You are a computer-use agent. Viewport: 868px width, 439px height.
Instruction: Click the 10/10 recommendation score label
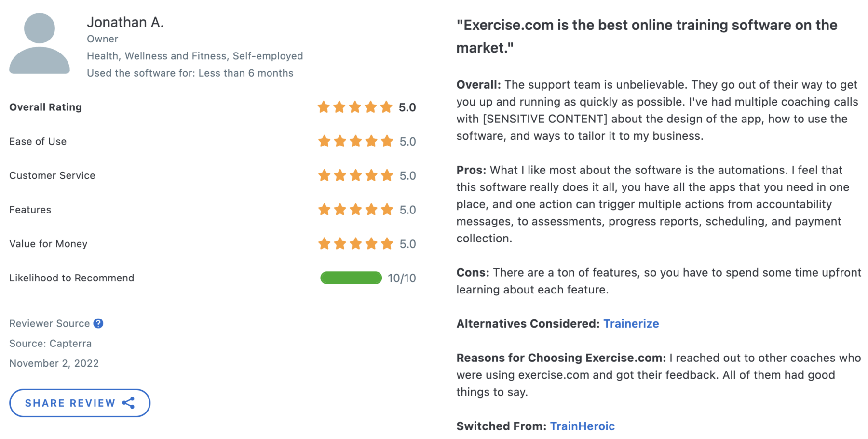(402, 278)
